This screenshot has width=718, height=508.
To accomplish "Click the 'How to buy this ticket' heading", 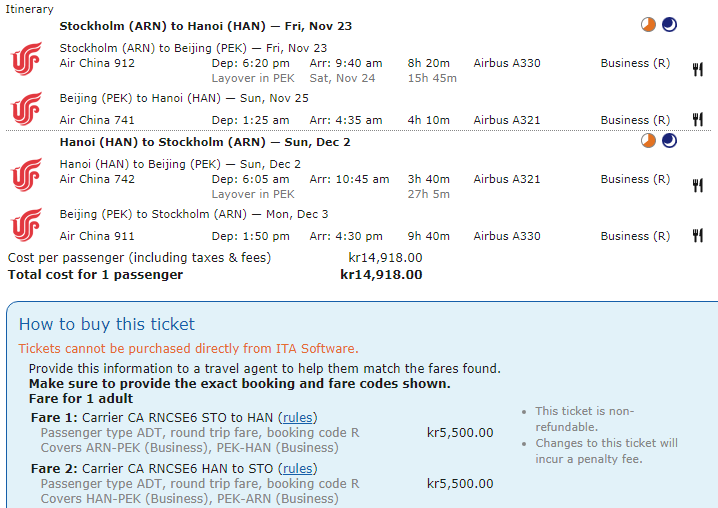I will click(x=107, y=324).
